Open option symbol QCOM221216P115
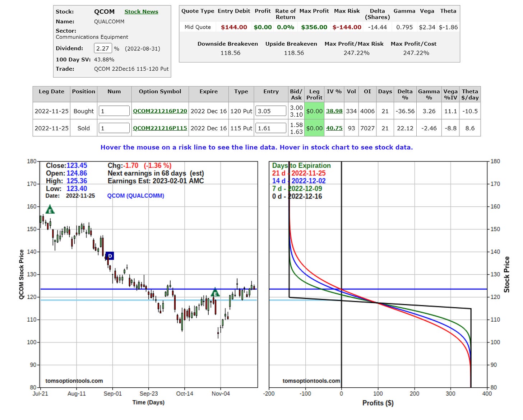This screenshot has width=523, height=420. (x=160, y=128)
